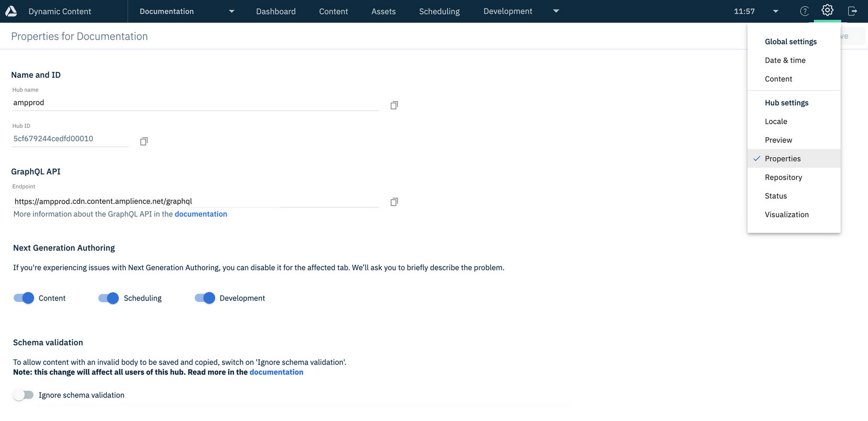Copy the Hub ID using its copy icon
The width and height of the screenshot is (868, 421).
pyautogui.click(x=144, y=141)
